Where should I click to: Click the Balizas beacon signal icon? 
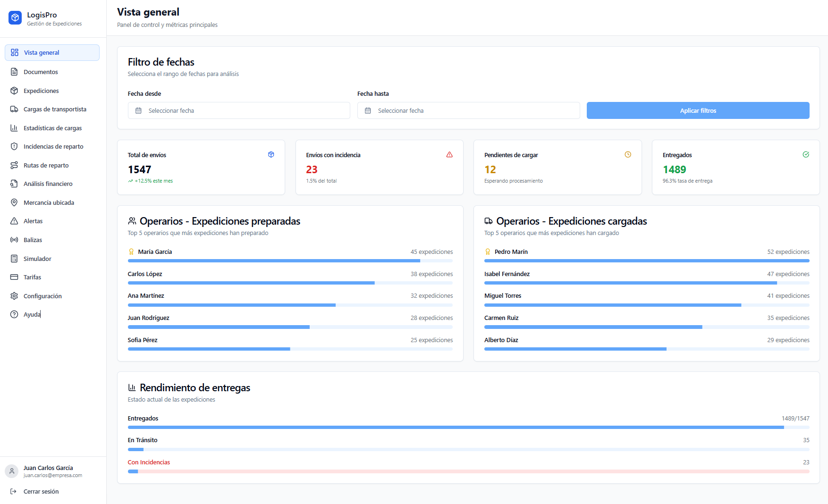tap(14, 240)
